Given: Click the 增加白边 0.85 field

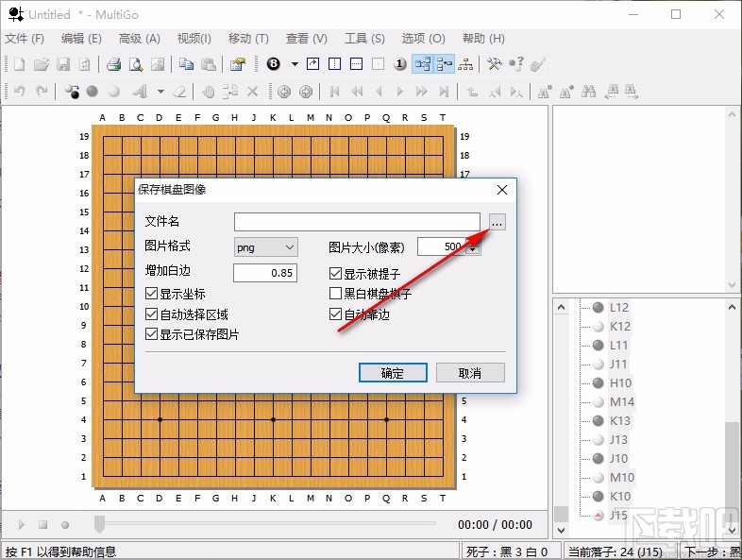Looking at the screenshot, I should (x=265, y=273).
